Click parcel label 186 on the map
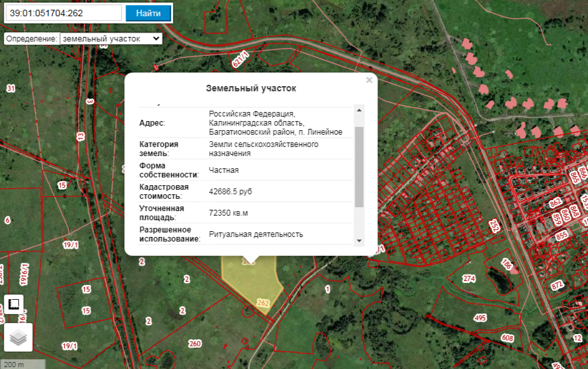 tap(506, 264)
